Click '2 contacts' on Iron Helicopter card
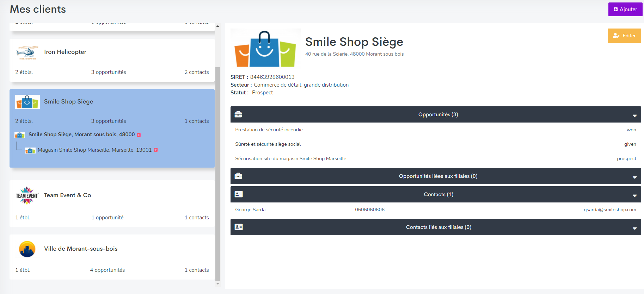This screenshot has height=294, width=644. click(x=197, y=72)
